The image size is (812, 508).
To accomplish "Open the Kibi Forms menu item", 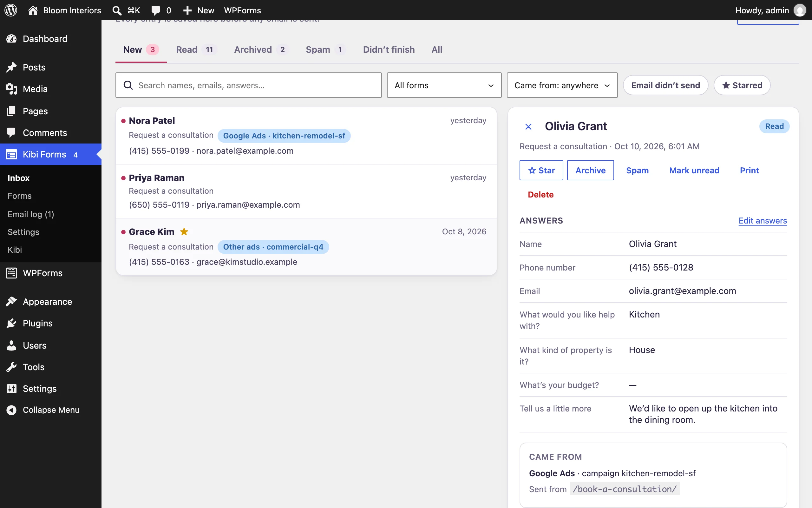I will point(51,154).
